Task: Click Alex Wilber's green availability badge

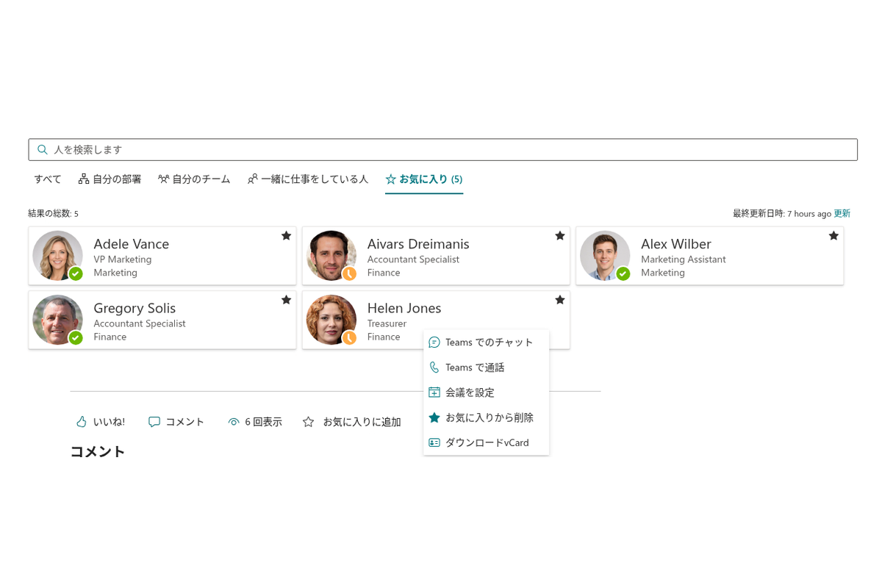Action: [623, 273]
